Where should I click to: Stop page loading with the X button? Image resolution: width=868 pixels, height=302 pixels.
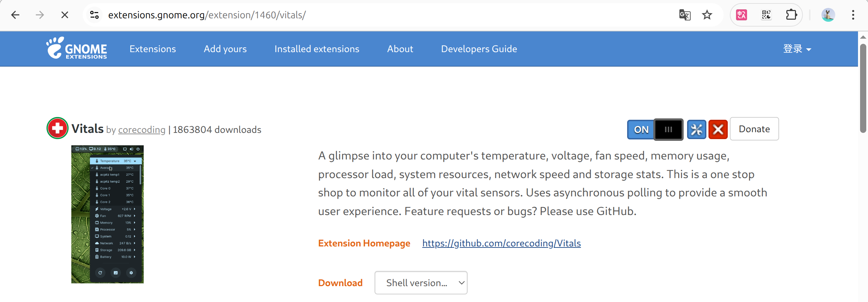pos(64,15)
